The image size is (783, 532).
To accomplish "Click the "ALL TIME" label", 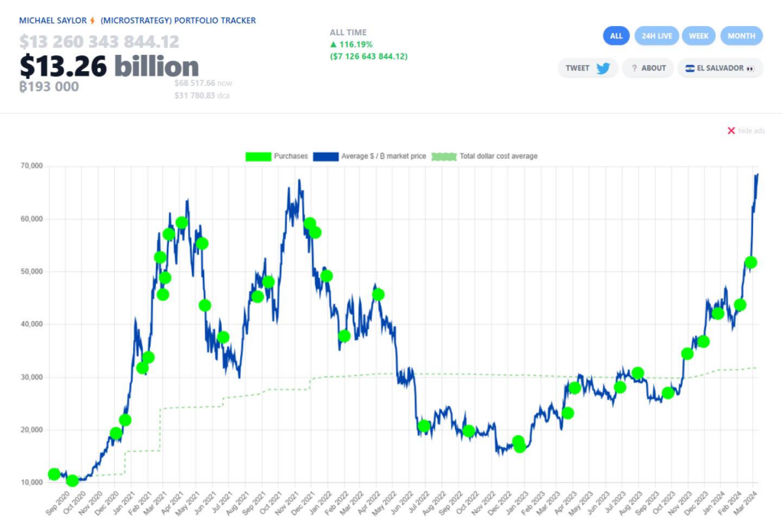I will [x=348, y=32].
